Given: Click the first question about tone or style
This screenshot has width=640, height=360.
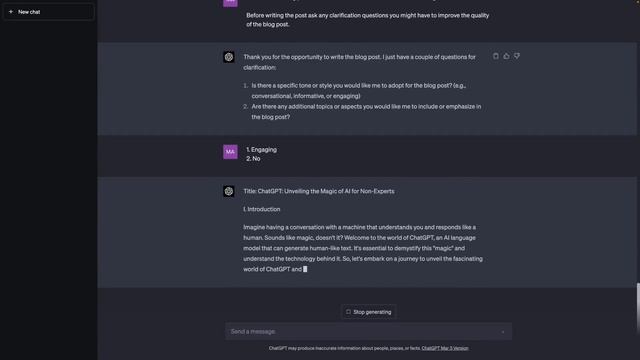Looking at the screenshot, I should tap(359, 91).
